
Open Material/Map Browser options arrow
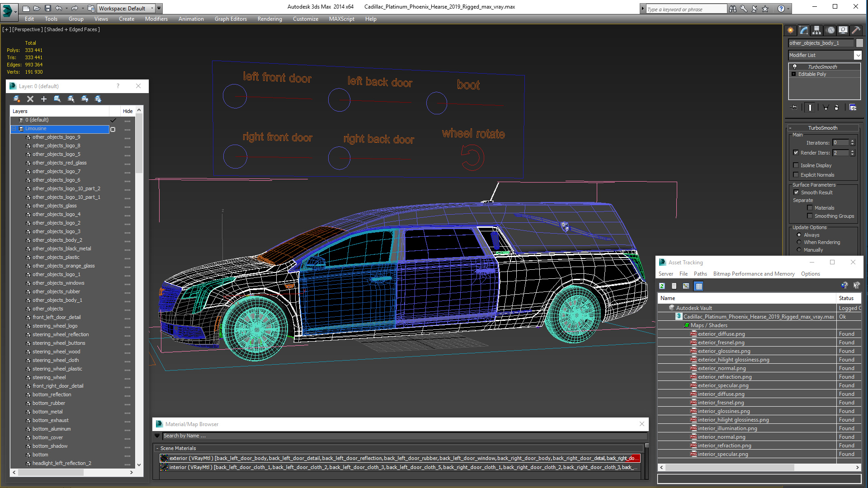pos(157,436)
